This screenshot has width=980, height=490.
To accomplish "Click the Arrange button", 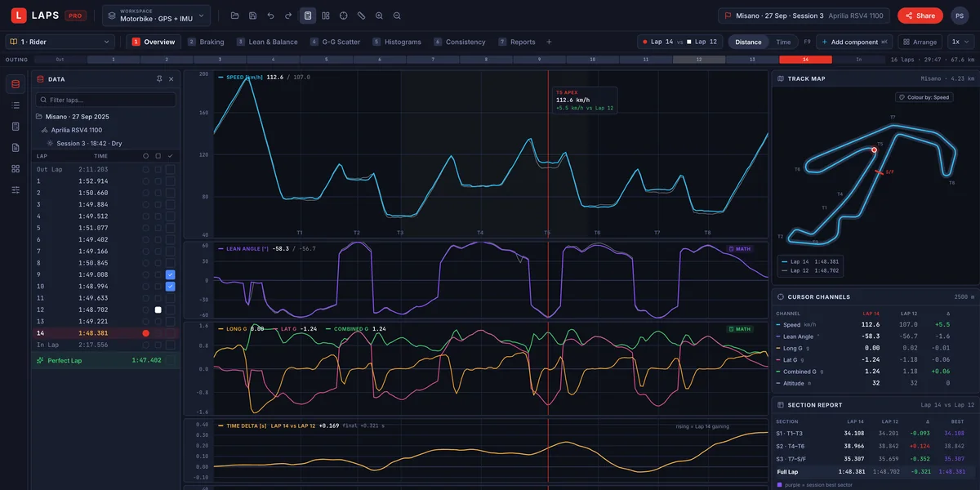I will click(x=920, y=42).
